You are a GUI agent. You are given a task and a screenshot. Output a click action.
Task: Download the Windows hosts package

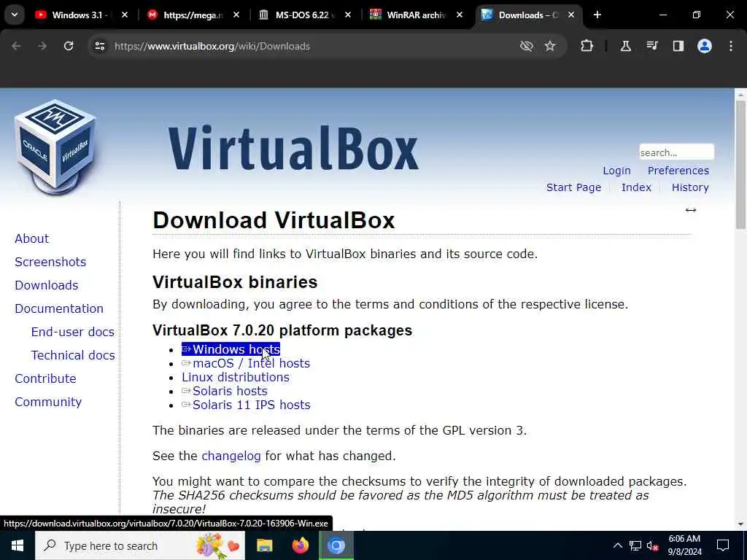coord(231,349)
